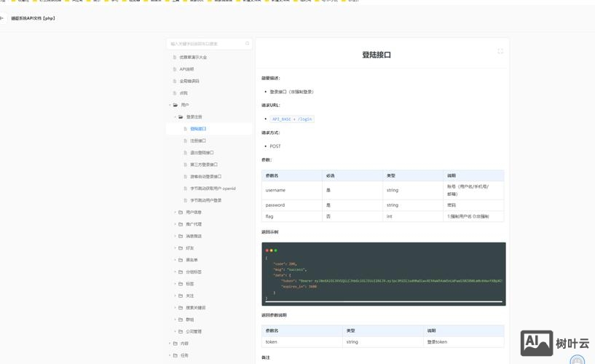Screen dimensions: 595x364
Task: Click the code block horizontal scrollbar
Action: pos(383,301)
